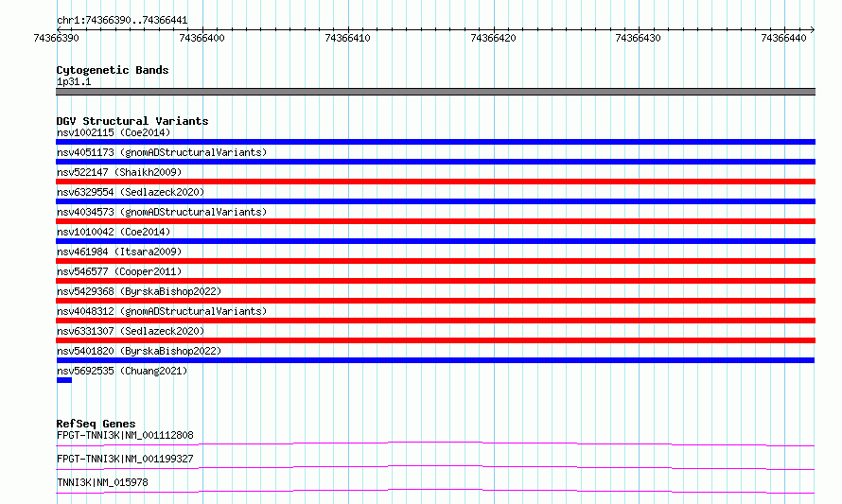Click the red bar for nsv461984

tap(435, 261)
